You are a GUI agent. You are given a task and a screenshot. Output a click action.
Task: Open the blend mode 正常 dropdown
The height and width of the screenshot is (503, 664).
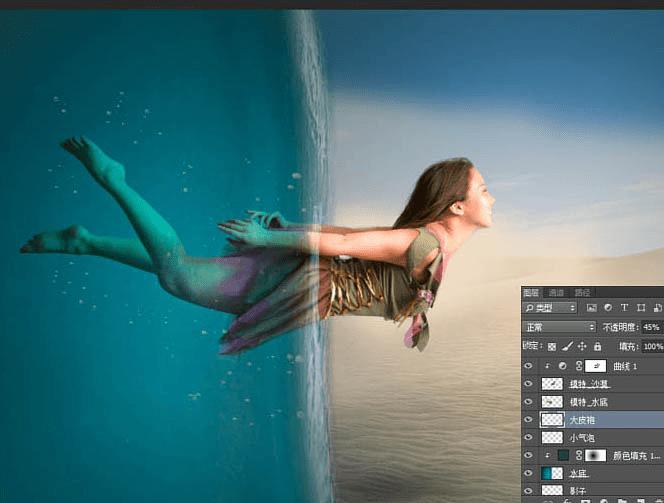tap(560, 327)
